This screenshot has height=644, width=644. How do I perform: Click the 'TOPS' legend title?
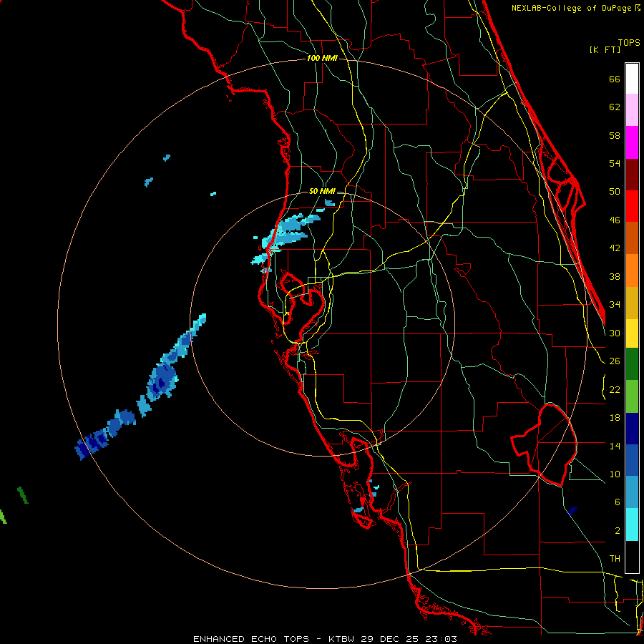click(x=629, y=42)
